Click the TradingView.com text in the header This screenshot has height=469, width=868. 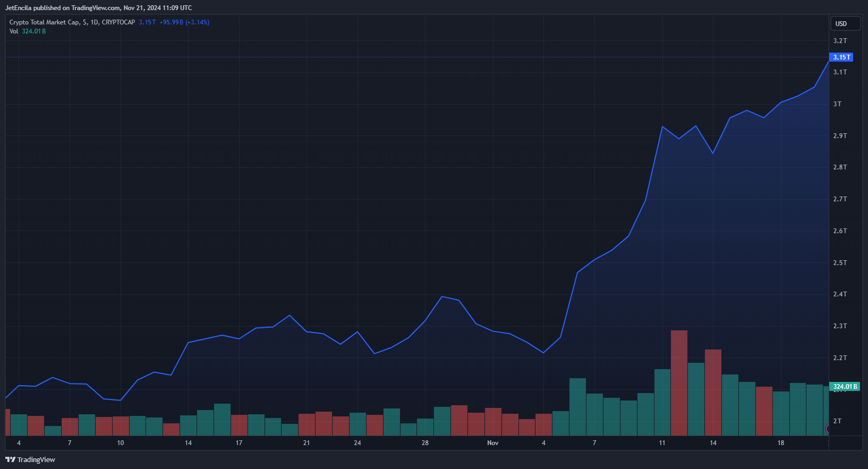[x=96, y=8]
